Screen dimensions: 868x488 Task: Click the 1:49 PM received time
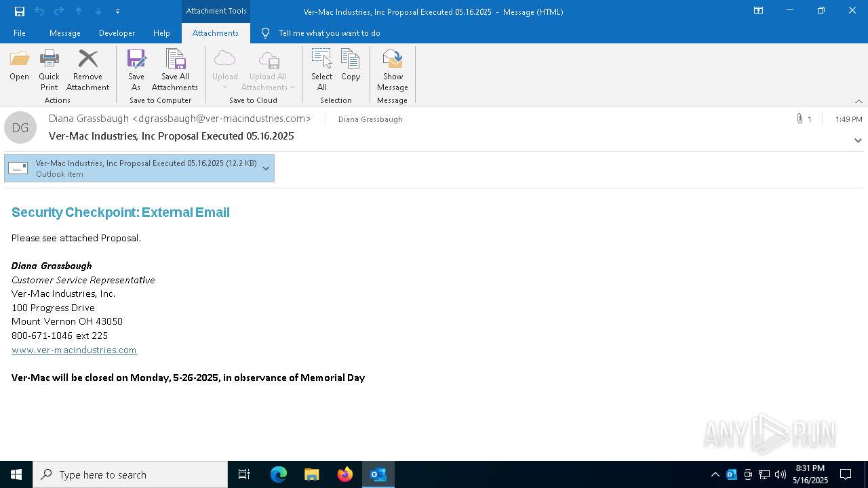(848, 119)
